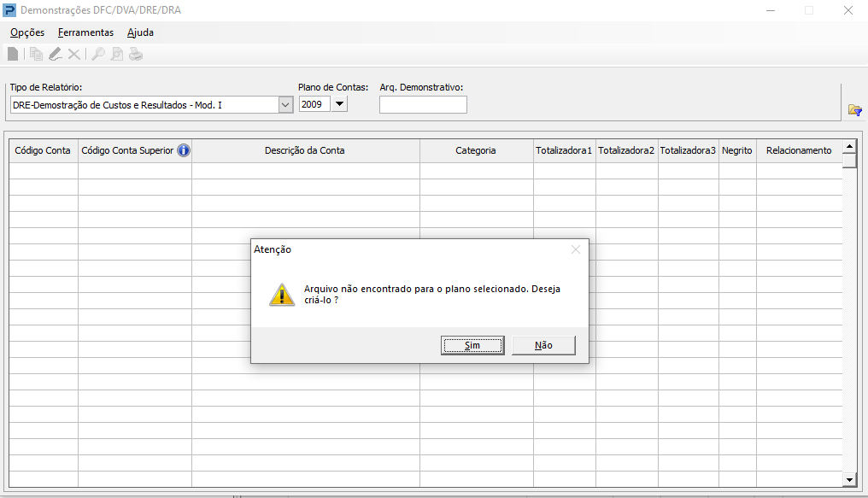Click the Código Conta column header
Screen dimensions: 868x498
click(44, 150)
